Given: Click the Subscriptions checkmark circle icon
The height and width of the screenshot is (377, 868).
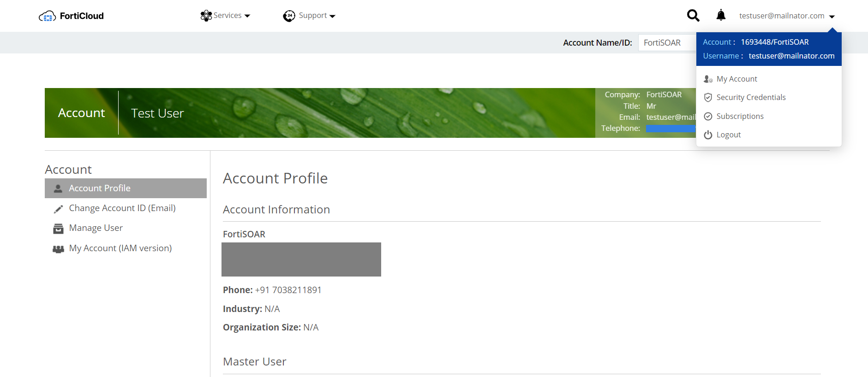Looking at the screenshot, I should (x=708, y=117).
